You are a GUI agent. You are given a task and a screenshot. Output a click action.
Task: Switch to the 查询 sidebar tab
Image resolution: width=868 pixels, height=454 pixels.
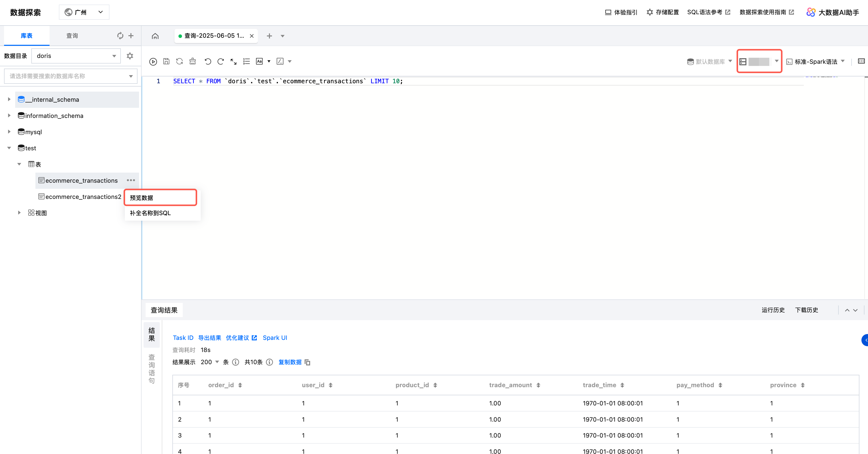pyautogui.click(x=72, y=36)
